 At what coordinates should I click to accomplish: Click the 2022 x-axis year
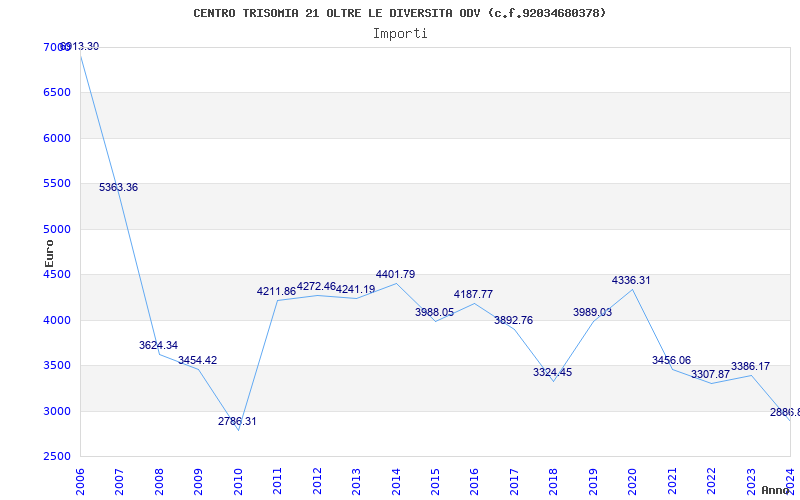(x=712, y=482)
